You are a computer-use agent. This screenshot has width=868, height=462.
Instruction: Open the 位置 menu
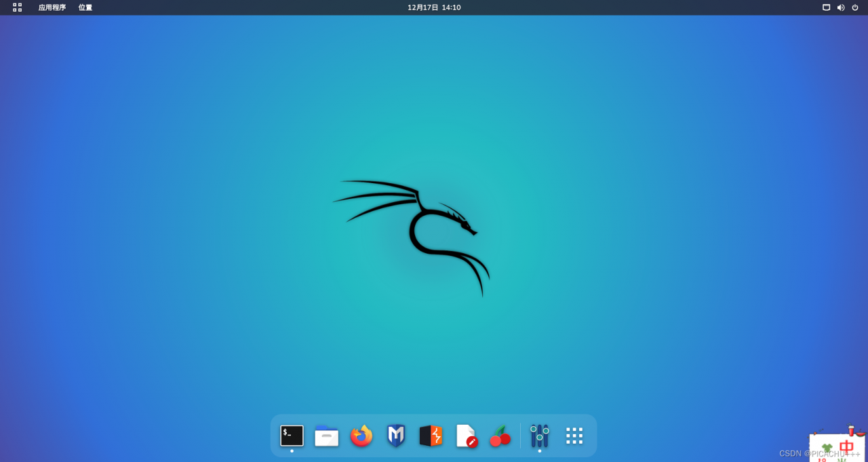tap(85, 7)
